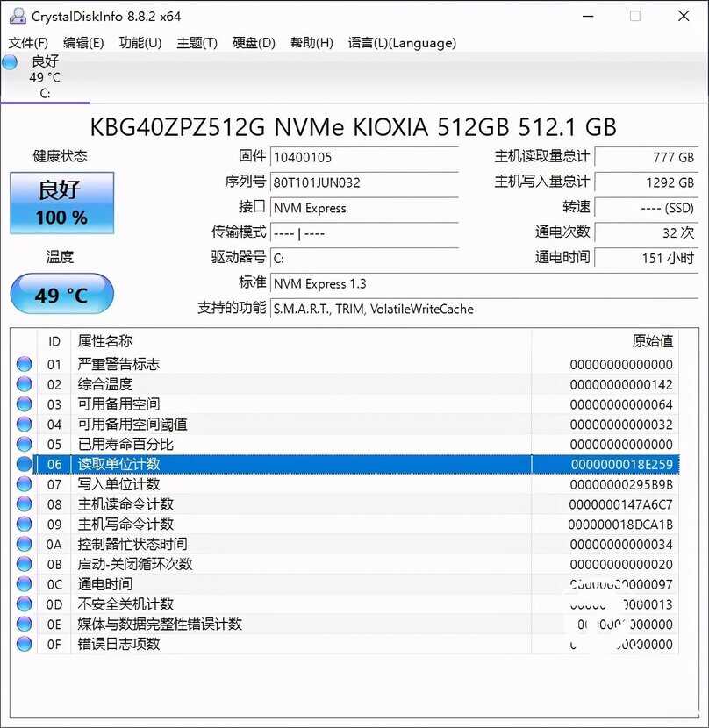Select the 可用备用空间 attribute row
The width and height of the screenshot is (709, 728).
tap(345, 404)
